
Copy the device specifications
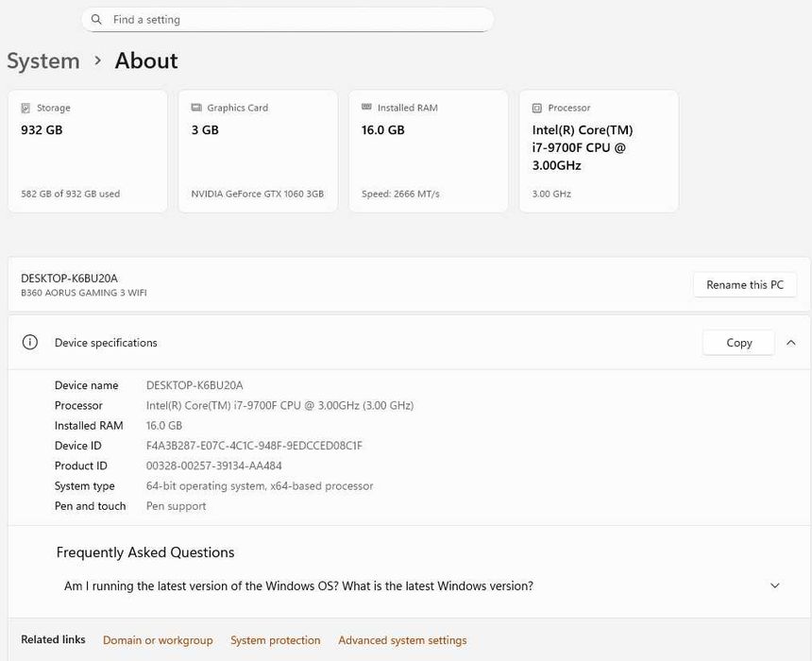coord(738,343)
